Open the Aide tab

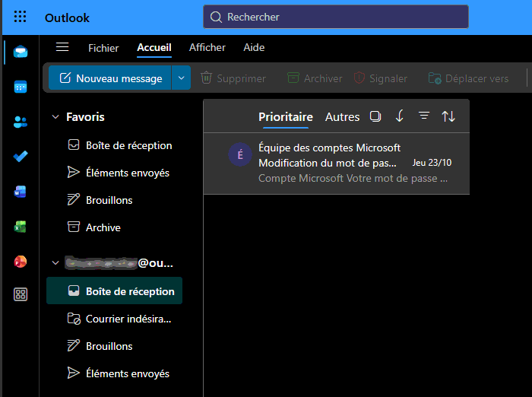254,48
